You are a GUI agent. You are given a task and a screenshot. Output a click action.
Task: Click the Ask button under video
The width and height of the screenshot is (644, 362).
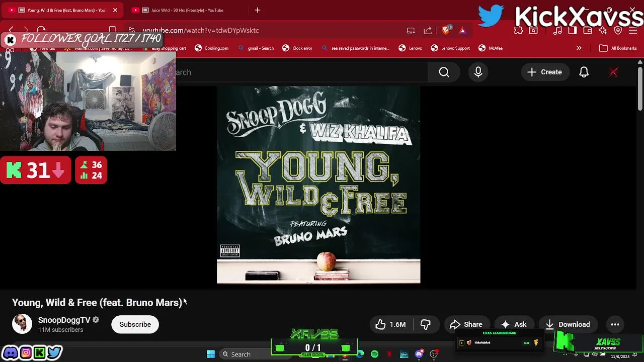point(514,324)
